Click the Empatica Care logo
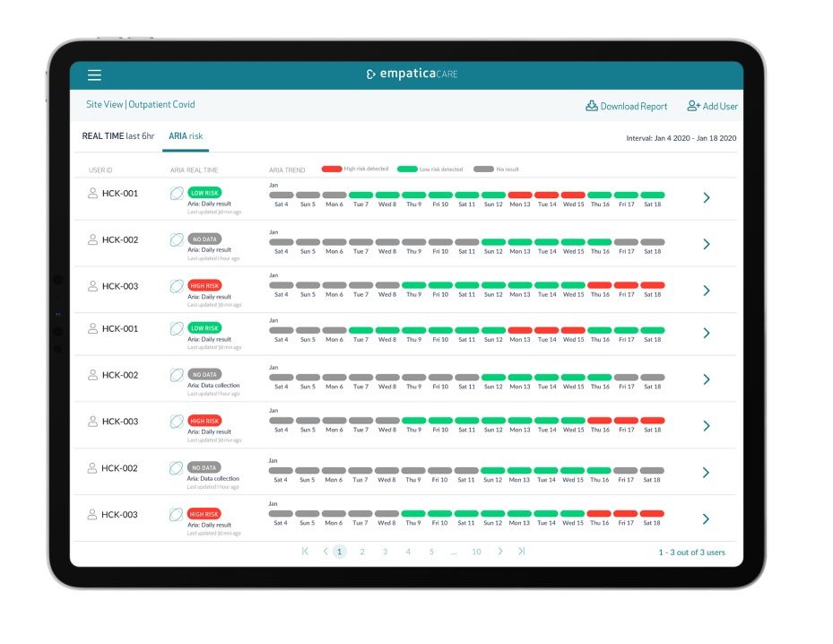 [x=412, y=74]
